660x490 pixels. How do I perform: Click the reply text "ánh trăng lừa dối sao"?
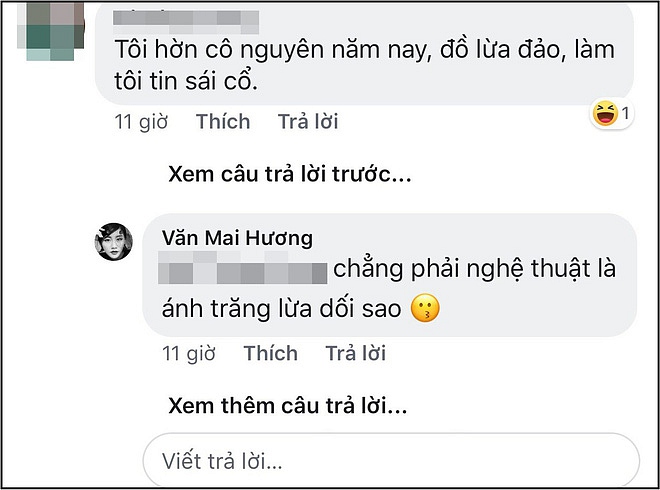click(x=281, y=310)
